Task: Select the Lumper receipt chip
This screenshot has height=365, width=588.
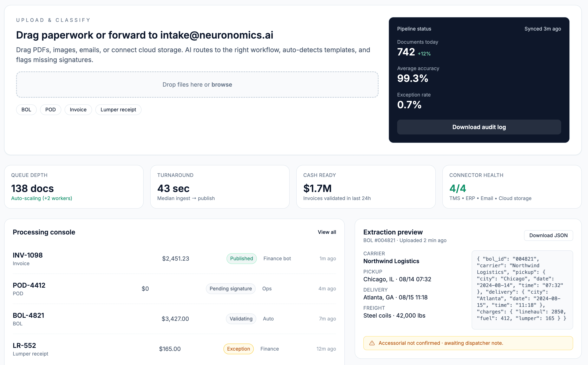Action: point(118,109)
